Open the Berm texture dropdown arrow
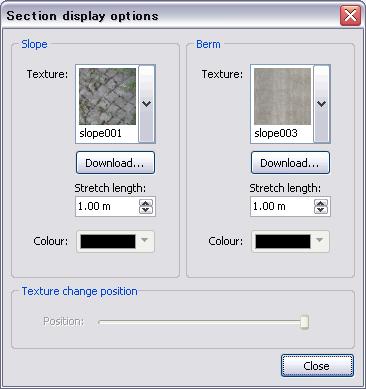Screen dimensions: 366x389 [x=321, y=104]
